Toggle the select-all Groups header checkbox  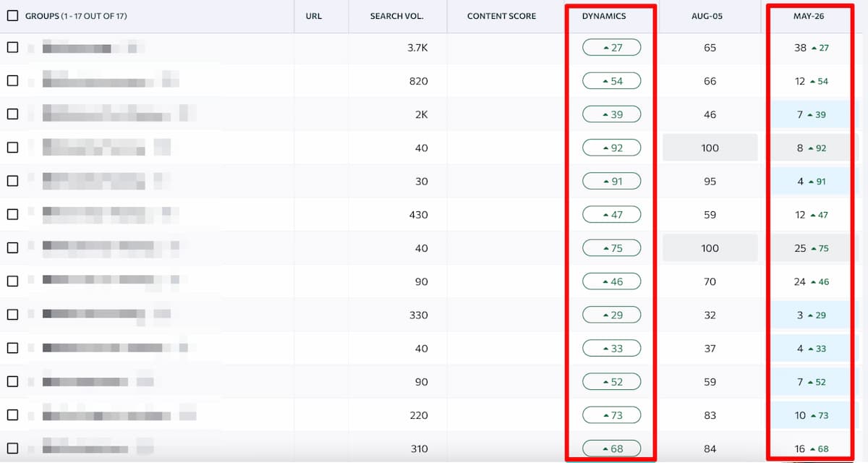12,15
